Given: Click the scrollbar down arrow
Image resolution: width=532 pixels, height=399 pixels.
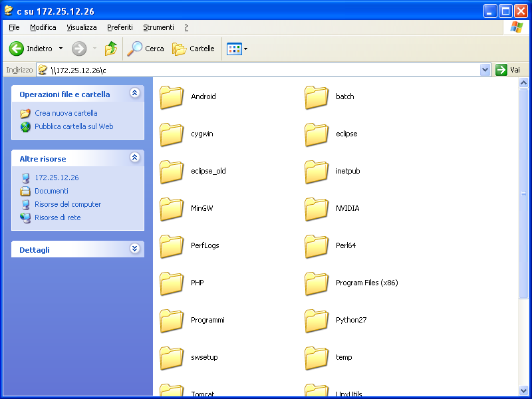Looking at the screenshot, I should (x=523, y=390).
